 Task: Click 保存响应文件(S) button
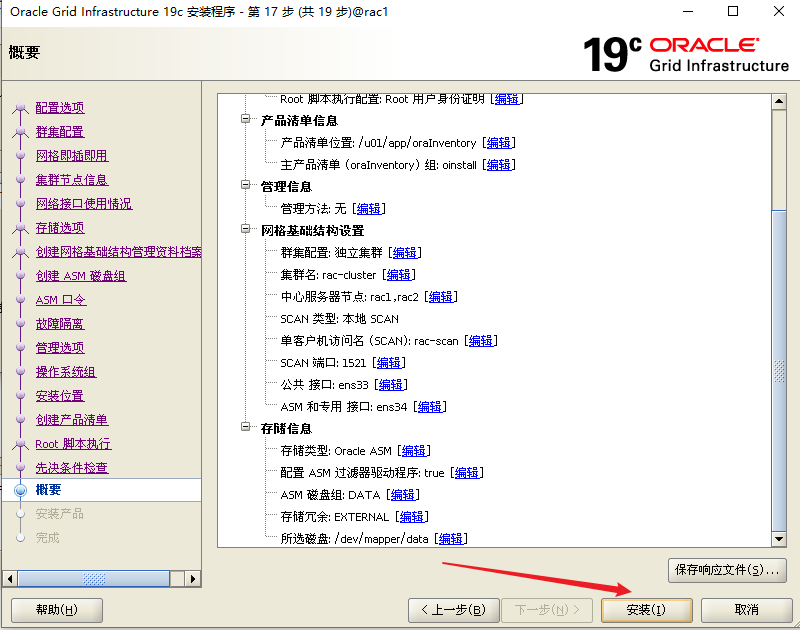(x=727, y=570)
